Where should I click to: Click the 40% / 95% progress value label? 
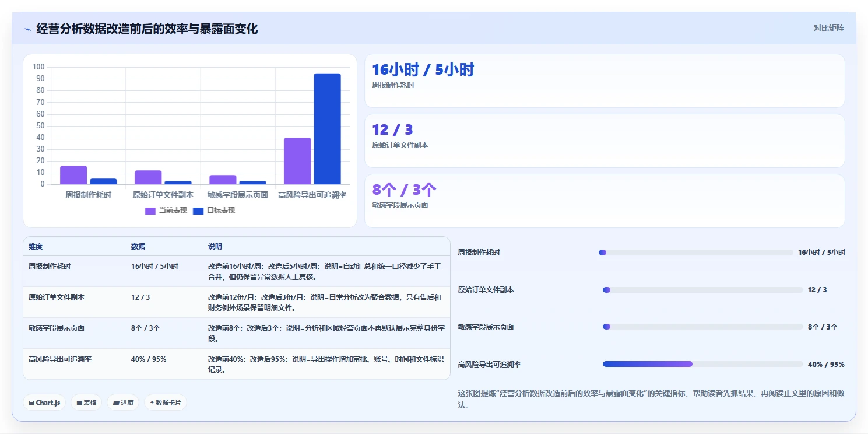(826, 364)
